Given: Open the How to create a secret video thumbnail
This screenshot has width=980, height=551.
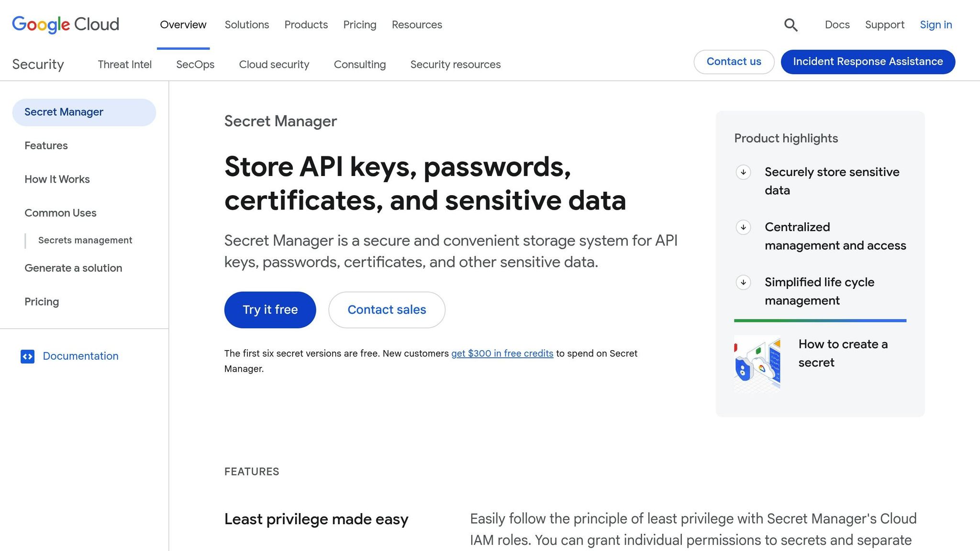Looking at the screenshot, I should (757, 363).
